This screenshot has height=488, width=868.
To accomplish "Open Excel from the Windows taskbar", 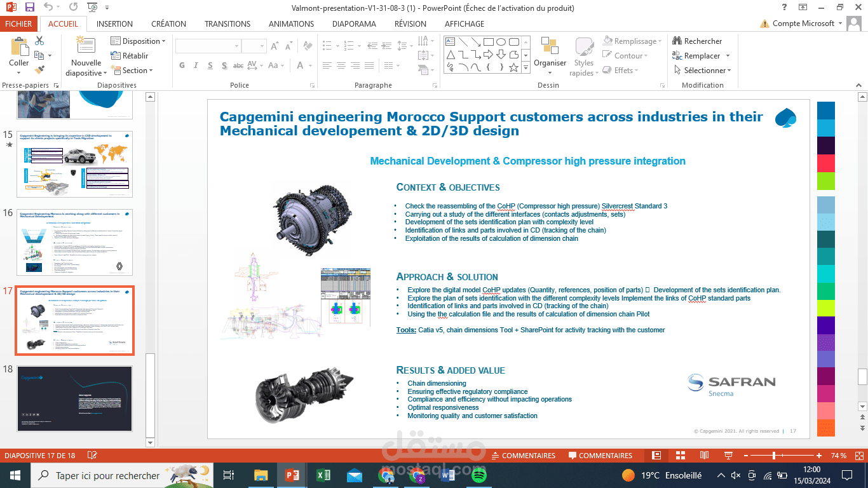I will click(323, 475).
